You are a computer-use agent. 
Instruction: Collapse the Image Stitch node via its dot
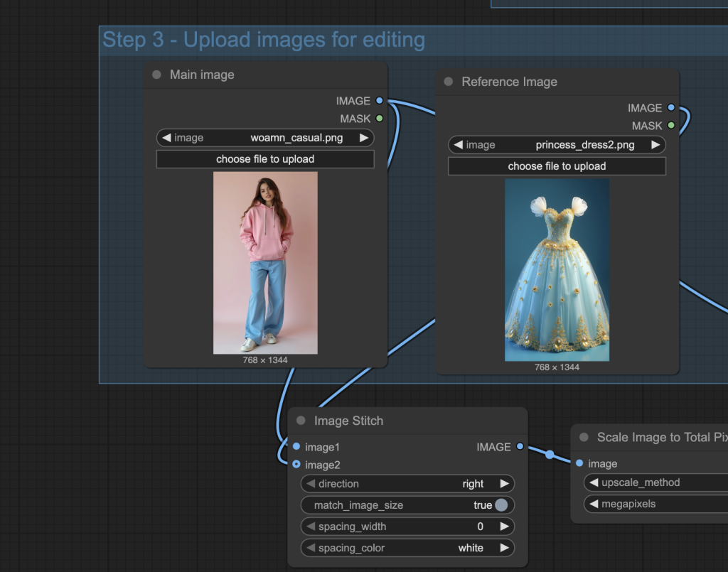click(x=301, y=421)
